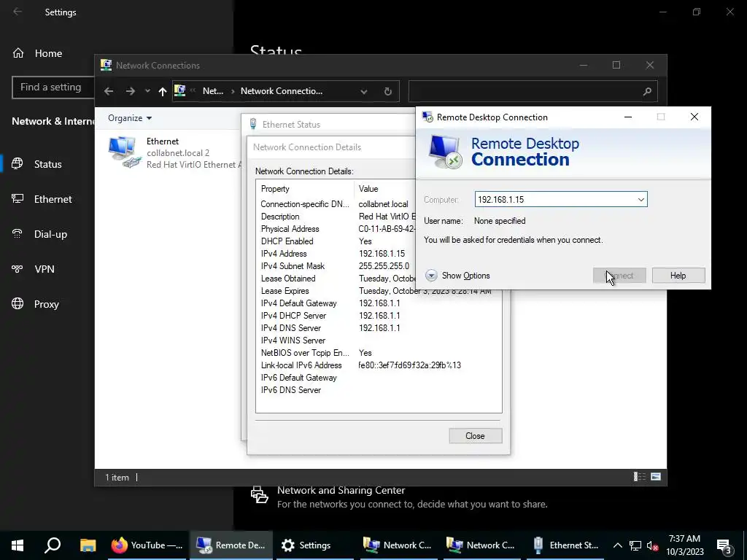Screen dimensions: 747x560
Task: Open Network and Sharing Center link
Action: [341, 491]
